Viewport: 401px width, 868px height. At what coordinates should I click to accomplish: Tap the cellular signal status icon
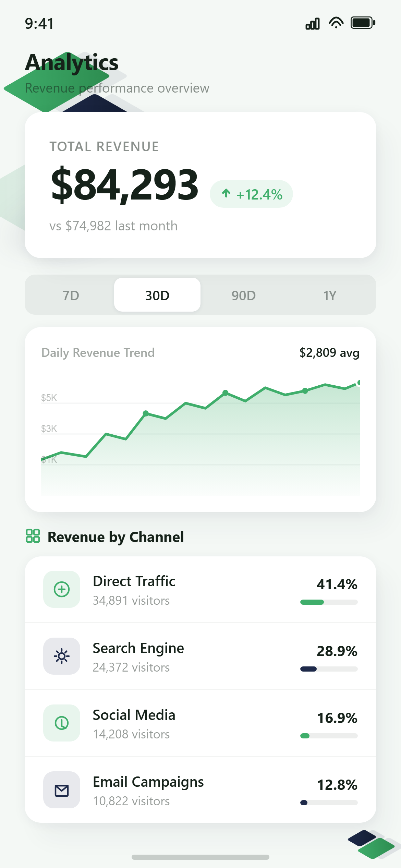click(x=313, y=23)
